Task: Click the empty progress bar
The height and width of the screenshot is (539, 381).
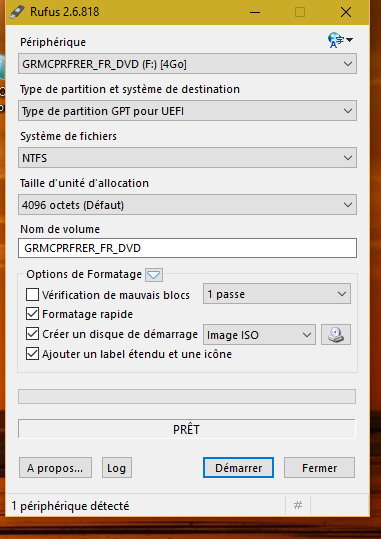Action: click(187, 397)
